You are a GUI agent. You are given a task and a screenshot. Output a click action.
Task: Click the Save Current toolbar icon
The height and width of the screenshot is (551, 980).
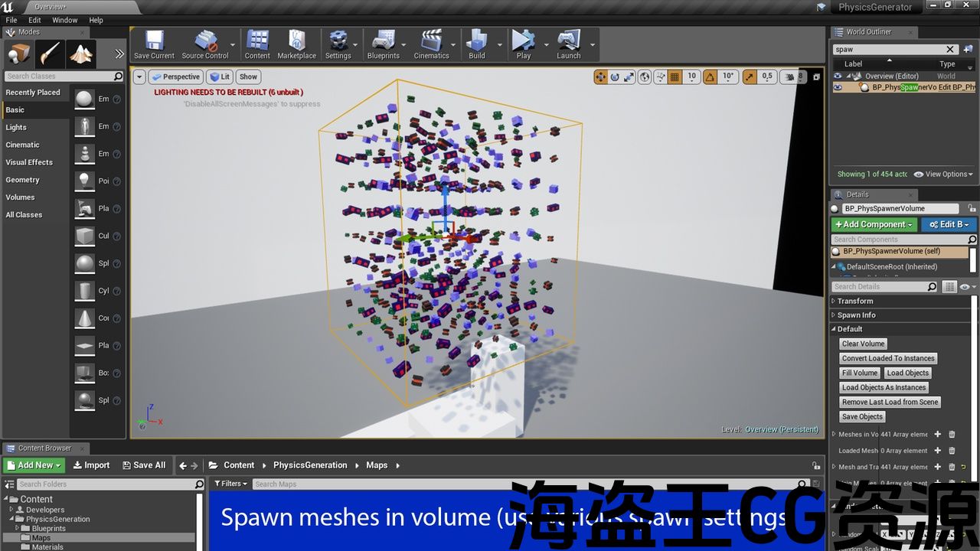tap(154, 44)
